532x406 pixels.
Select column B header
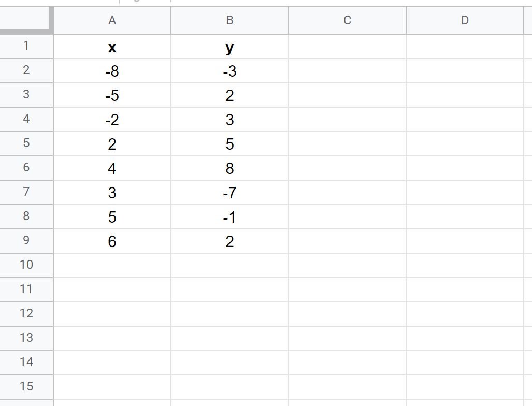click(229, 20)
